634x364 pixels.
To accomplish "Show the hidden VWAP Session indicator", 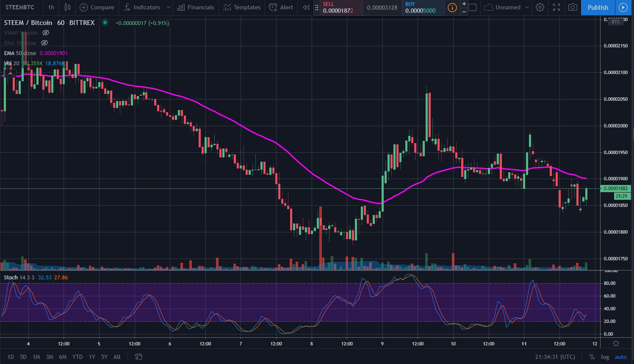I will (x=46, y=33).
